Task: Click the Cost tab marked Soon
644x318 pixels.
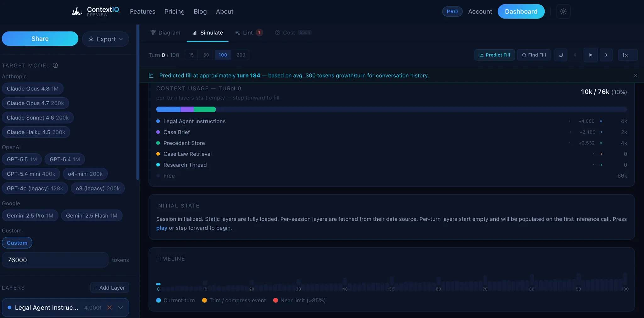Action: tap(293, 33)
